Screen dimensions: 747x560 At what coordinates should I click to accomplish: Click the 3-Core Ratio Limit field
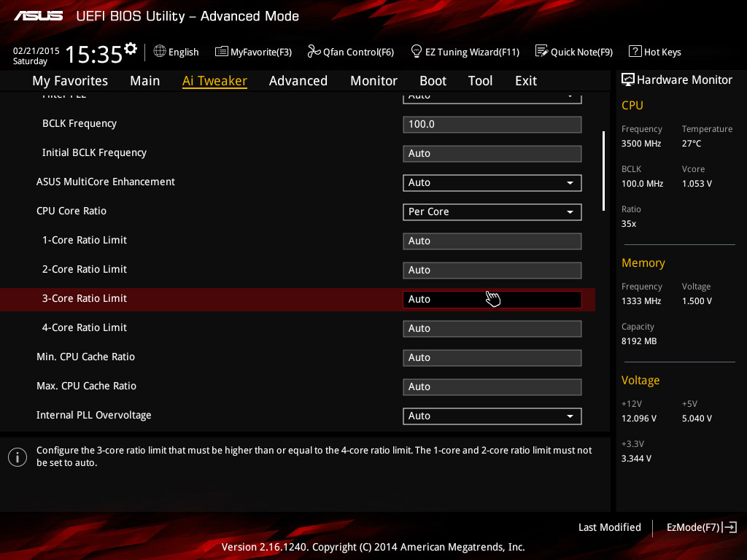point(492,300)
